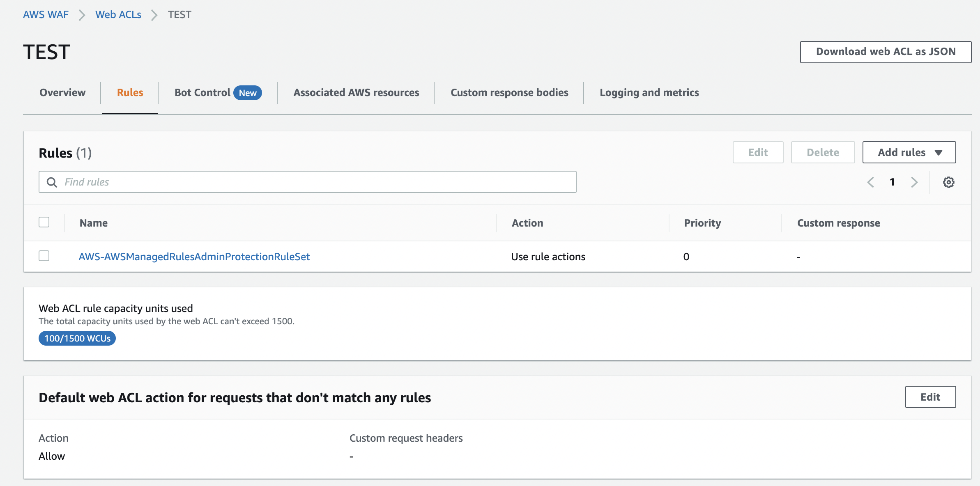Edit the default web ACL action
The height and width of the screenshot is (486, 980).
930,397
